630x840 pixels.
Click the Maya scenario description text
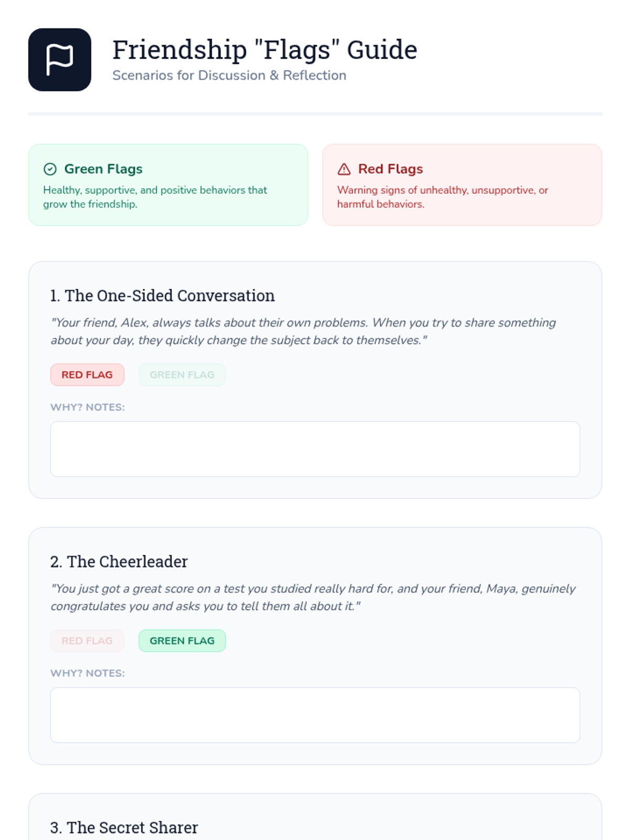click(x=313, y=597)
